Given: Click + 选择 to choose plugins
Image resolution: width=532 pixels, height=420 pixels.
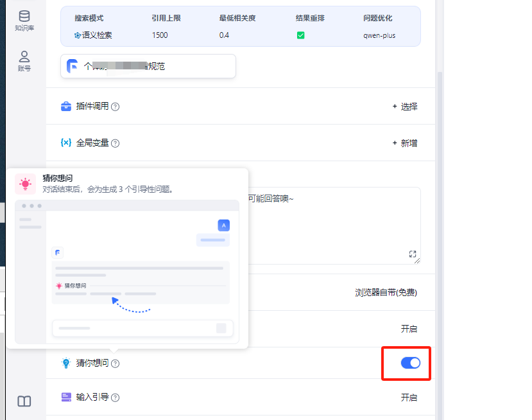Looking at the screenshot, I should pyautogui.click(x=405, y=107).
